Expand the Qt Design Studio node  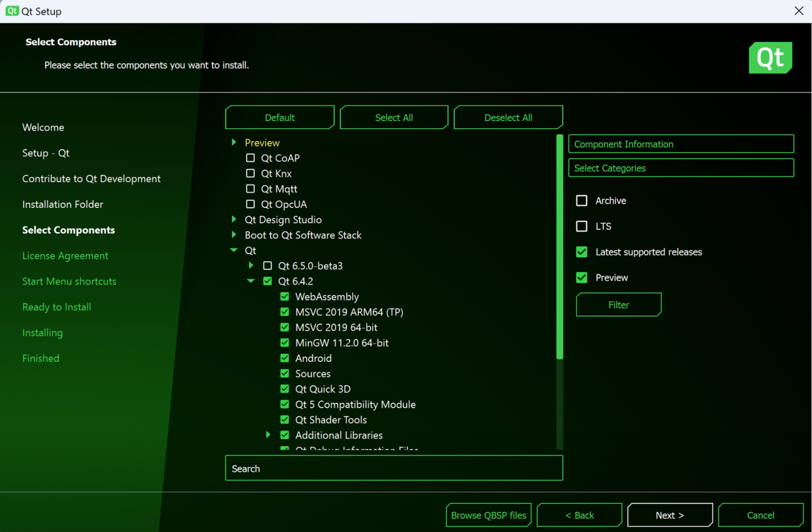click(234, 219)
